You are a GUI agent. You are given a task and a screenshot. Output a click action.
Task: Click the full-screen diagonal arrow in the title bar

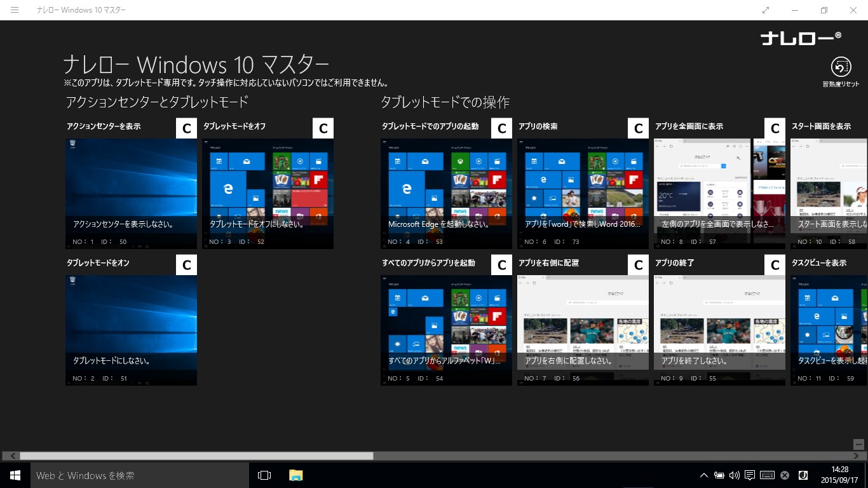[x=765, y=10]
